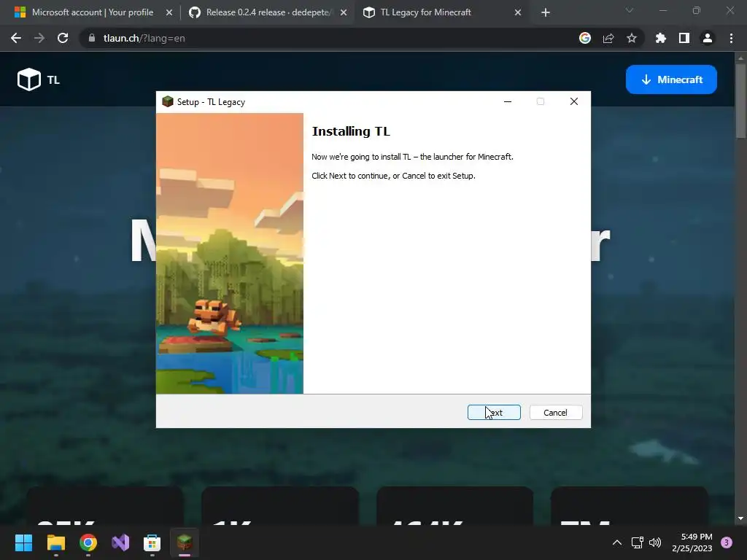The width and height of the screenshot is (747, 560).
Task: Reload the tlaun.ch page
Action: 63,38
